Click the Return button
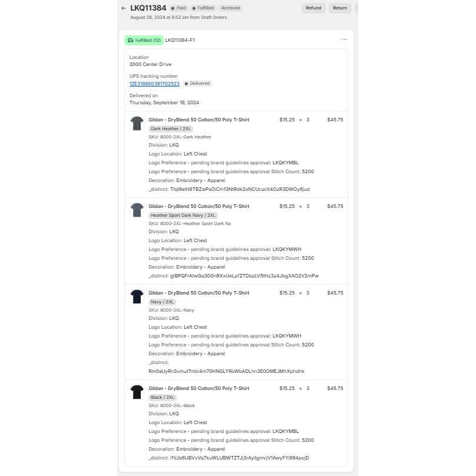The width and height of the screenshot is (476, 476). click(340, 8)
